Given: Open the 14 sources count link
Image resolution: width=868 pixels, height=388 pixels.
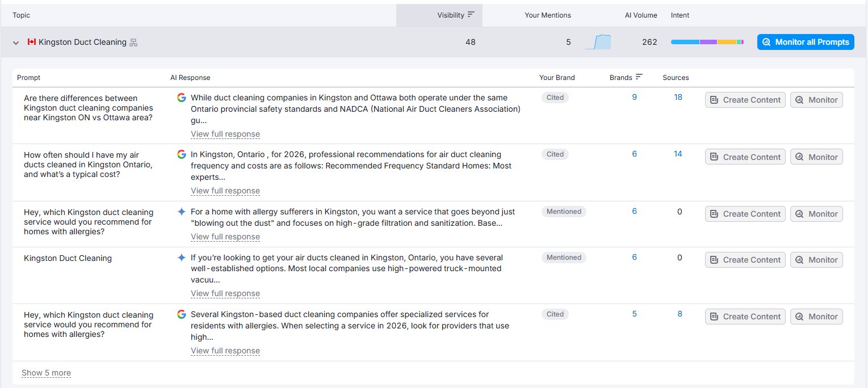Looking at the screenshot, I should coord(678,154).
